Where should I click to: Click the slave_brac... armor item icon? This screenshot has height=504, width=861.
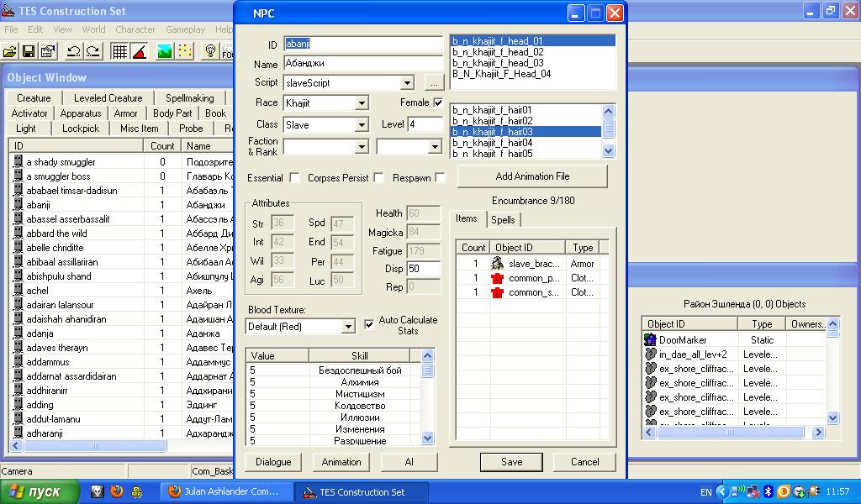coord(498,263)
